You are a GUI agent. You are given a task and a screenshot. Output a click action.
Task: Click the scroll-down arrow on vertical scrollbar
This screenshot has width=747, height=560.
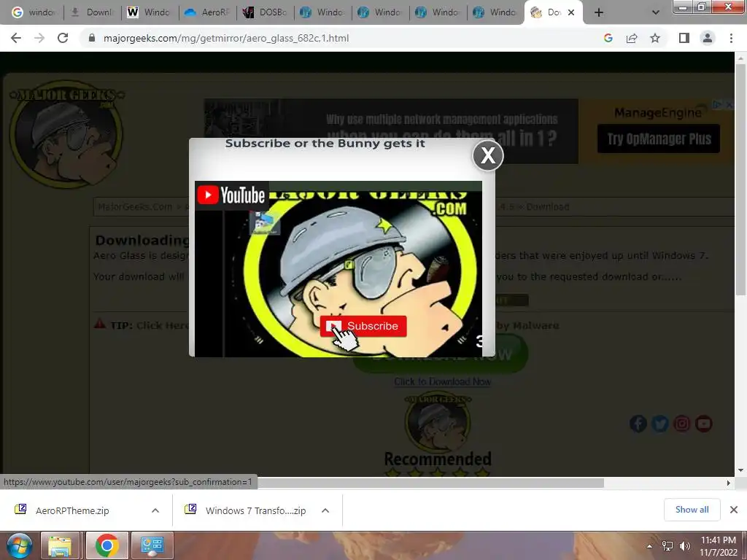(x=740, y=470)
